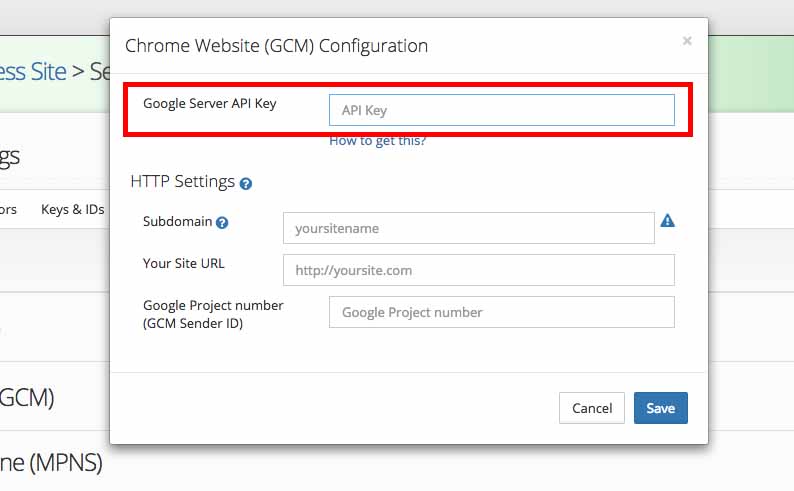Click the blue warning triangle beside Subdomain

668,221
